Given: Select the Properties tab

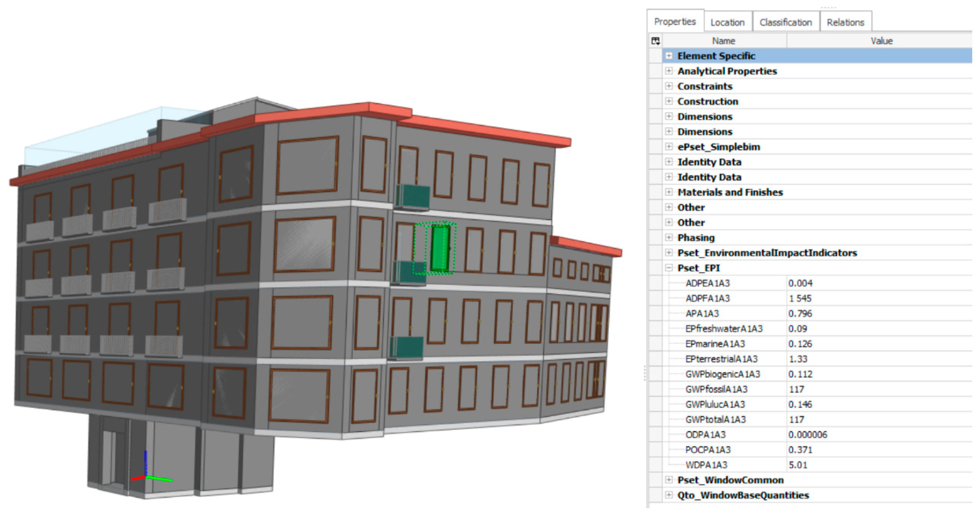Looking at the screenshot, I should pyautogui.click(x=675, y=22).
